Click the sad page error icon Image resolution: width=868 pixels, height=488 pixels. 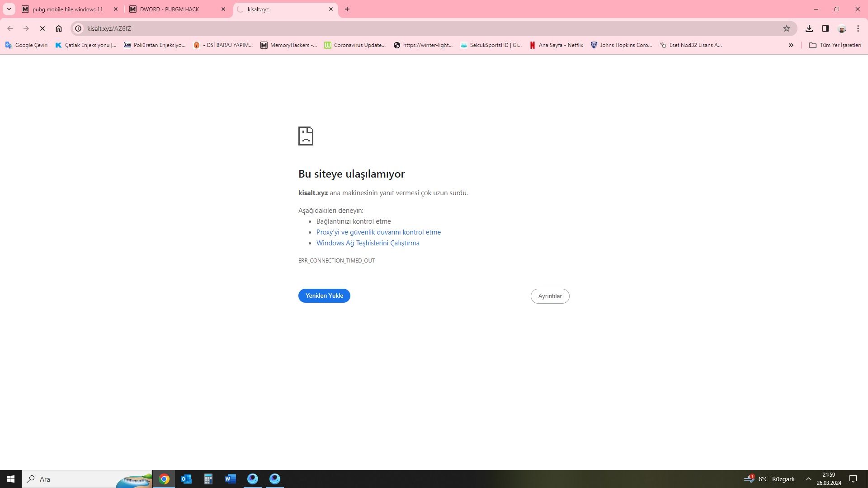(306, 136)
